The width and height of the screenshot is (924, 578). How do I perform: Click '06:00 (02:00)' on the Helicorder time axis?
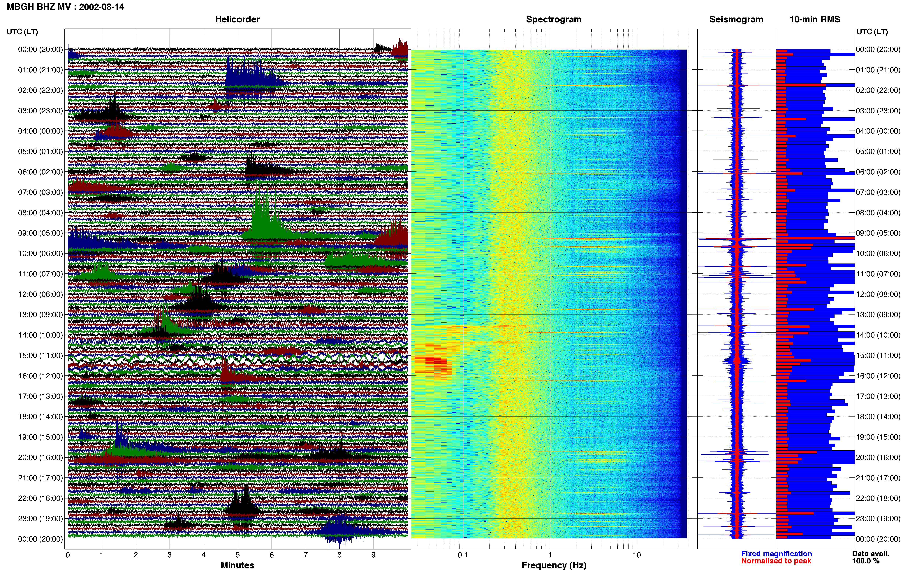[41, 172]
